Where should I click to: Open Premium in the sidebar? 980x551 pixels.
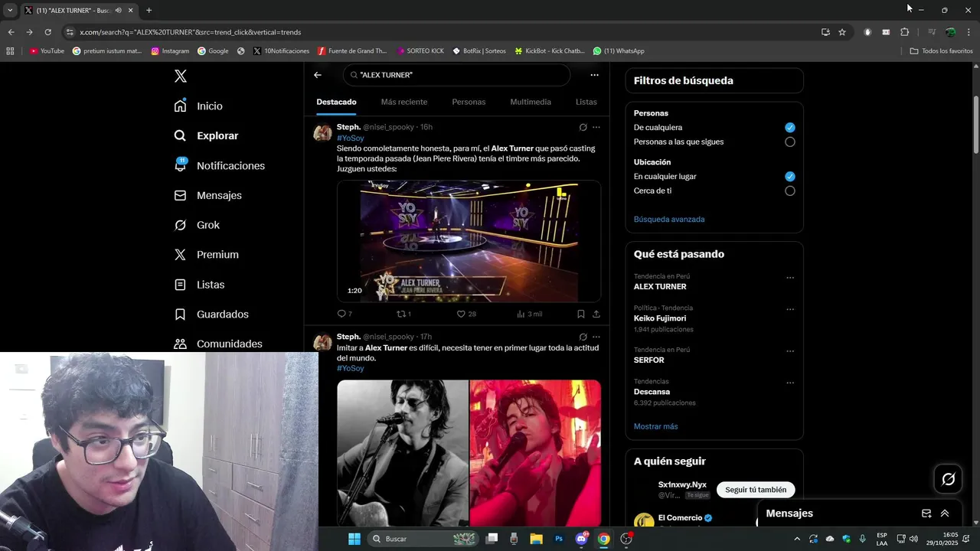206,254
